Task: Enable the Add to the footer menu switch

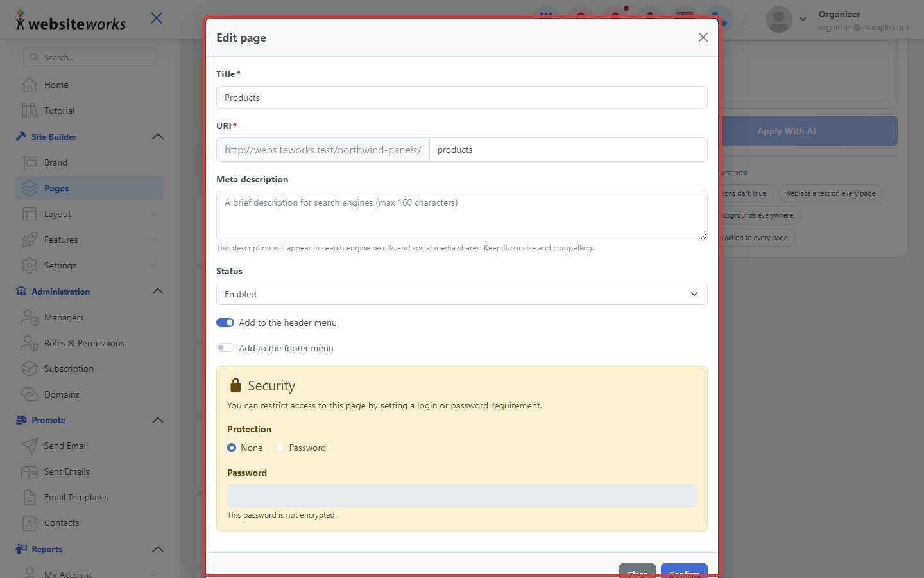Action: point(225,348)
